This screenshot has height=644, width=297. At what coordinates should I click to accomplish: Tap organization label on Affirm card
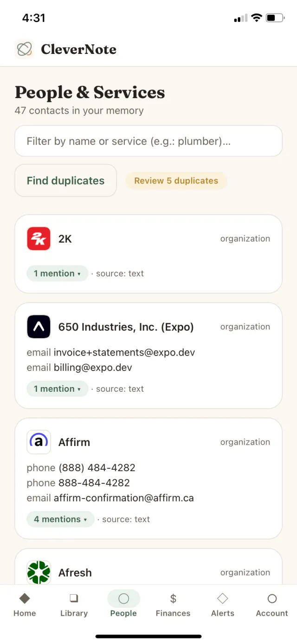(245, 442)
